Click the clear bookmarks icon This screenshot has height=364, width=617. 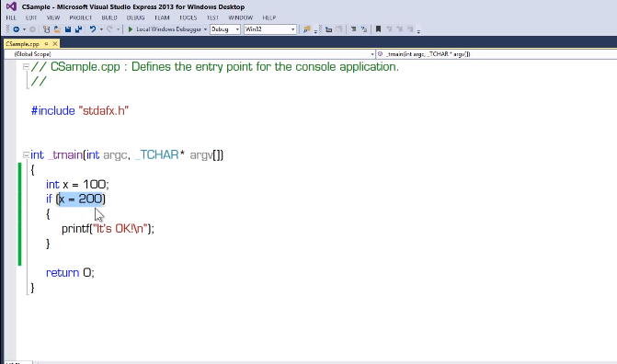(409, 29)
